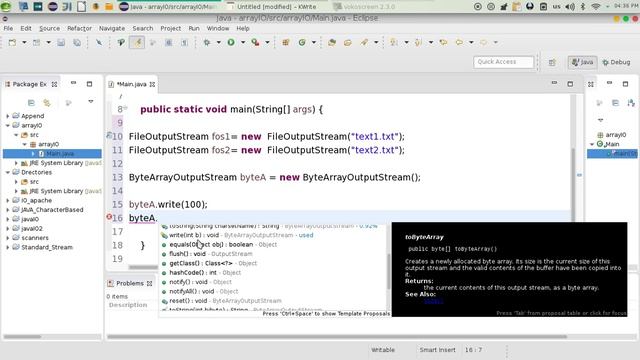
Task: Select reset() proposal in autocomplete list
Action: click(221, 301)
